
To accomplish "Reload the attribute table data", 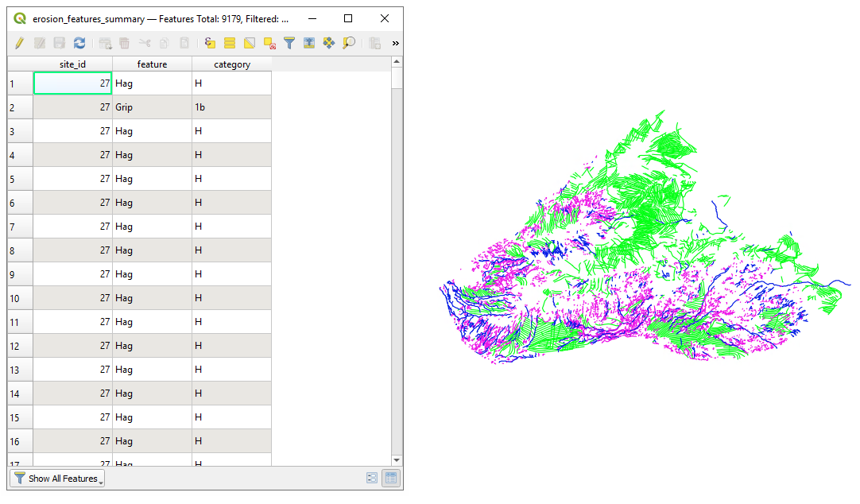I will pyautogui.click(x=79, y=43).
